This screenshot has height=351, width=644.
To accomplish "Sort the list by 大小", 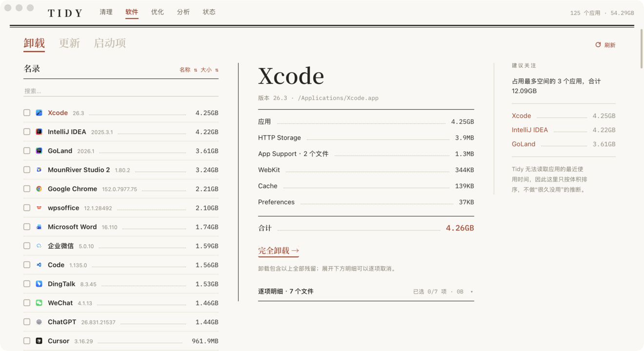I will coord(209,70).
